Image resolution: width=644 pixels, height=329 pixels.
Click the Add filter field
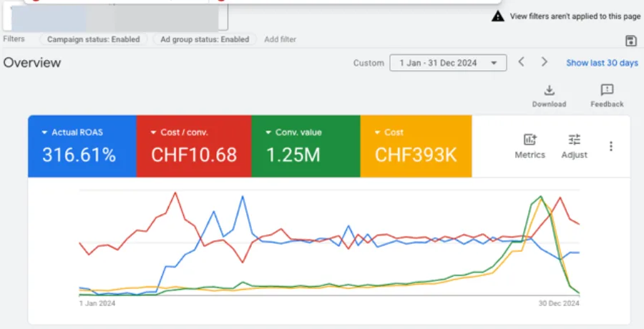(280, 39)
